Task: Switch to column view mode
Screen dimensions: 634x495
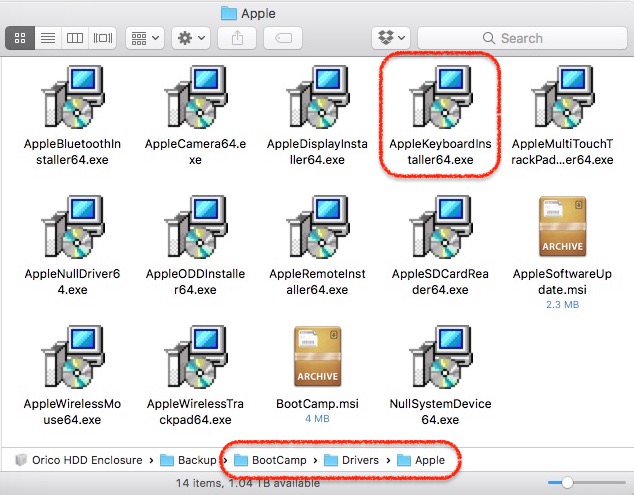Action: coord(75,38)
